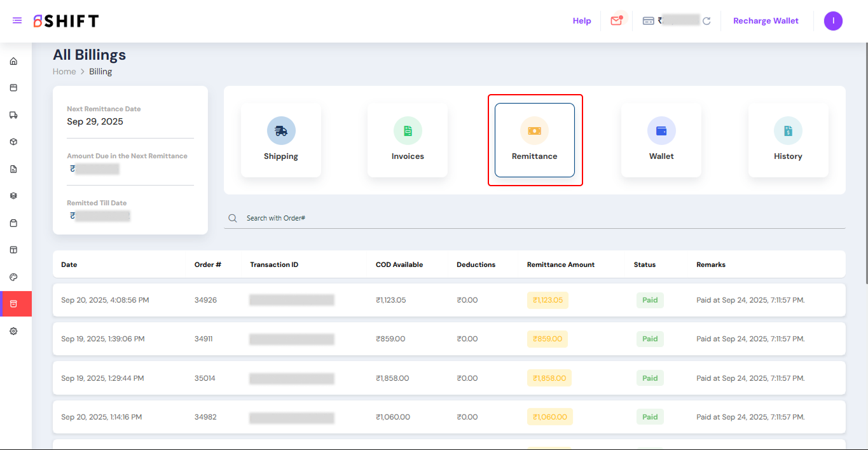Open the user profile avatar menu
This screenshot has width=868, height=450.
[833, 21]
